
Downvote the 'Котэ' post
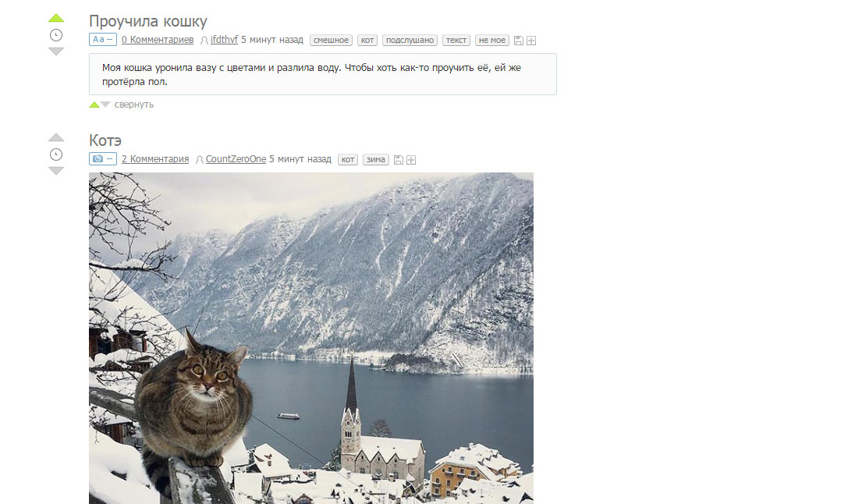click(56, 171)
